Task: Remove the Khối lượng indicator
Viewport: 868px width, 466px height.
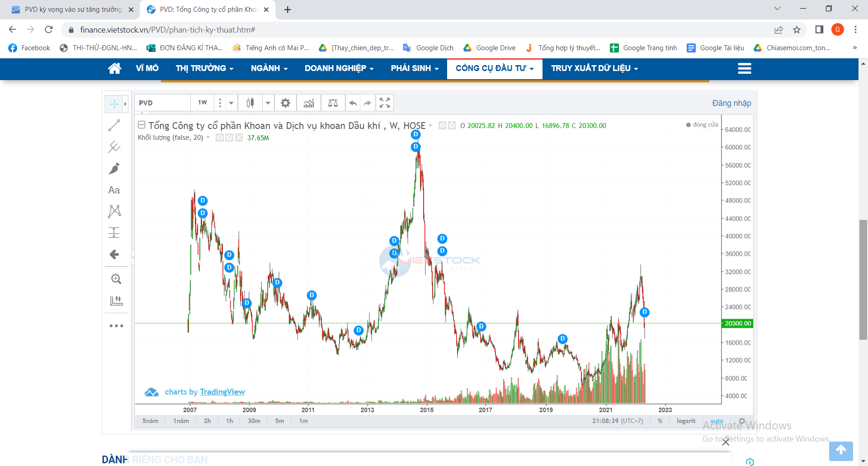Action: point(239,138)
